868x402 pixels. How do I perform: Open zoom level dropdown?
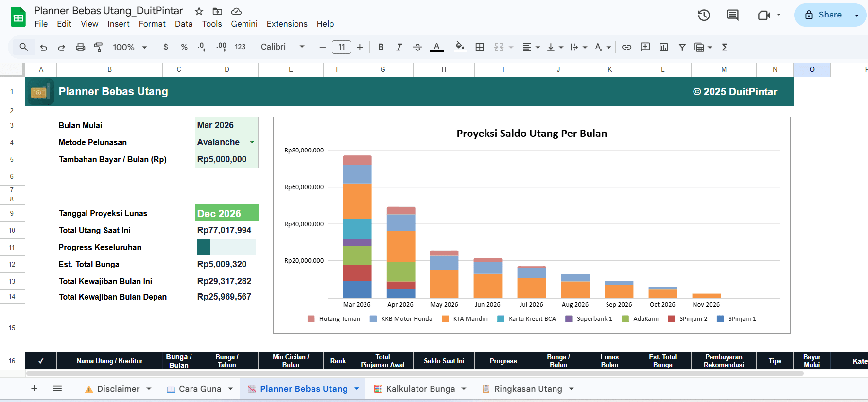(x=130, y=47)
